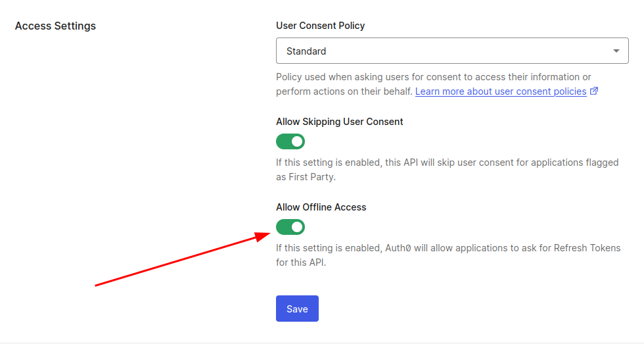Image resolution: width=644 pixels, height=348 pixels.
Task: Click the white knob of Offline Access switch
Action: (x=297, y=227)
